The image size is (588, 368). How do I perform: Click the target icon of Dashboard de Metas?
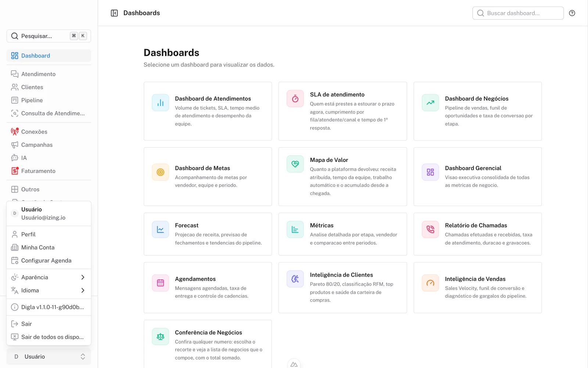(x=161, y=172)
